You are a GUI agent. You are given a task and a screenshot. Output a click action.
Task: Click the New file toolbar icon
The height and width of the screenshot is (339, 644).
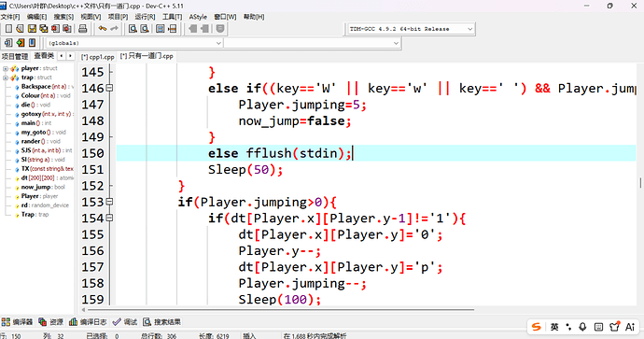[8, 28]
